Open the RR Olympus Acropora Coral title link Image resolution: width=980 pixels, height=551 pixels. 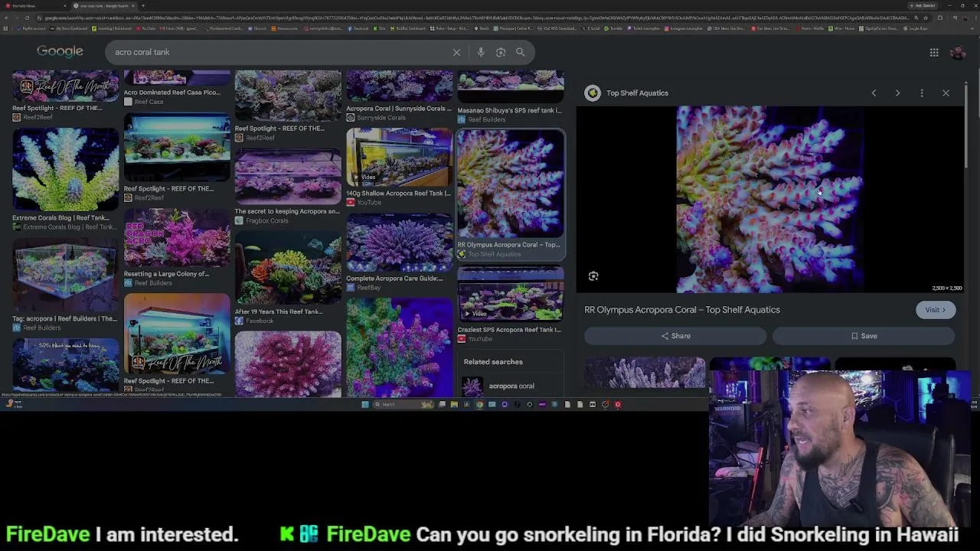pos(682,310)
